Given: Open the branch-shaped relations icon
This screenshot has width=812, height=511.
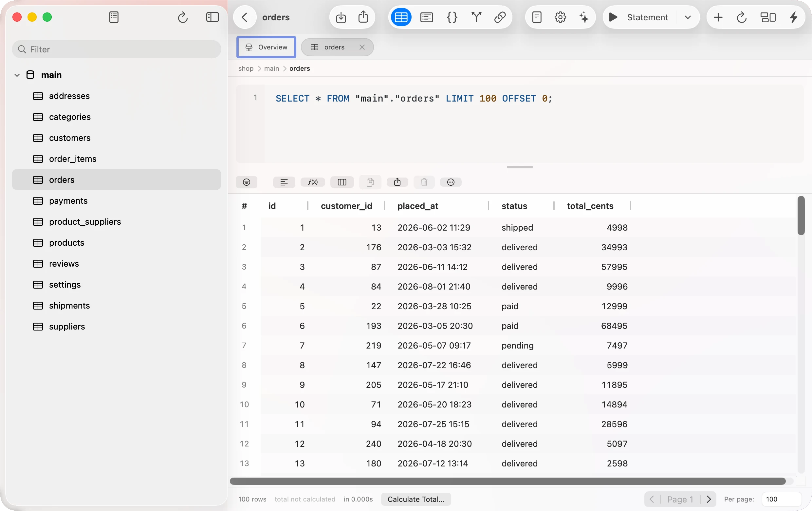Looking at the screenshot, I should (476, 17).
